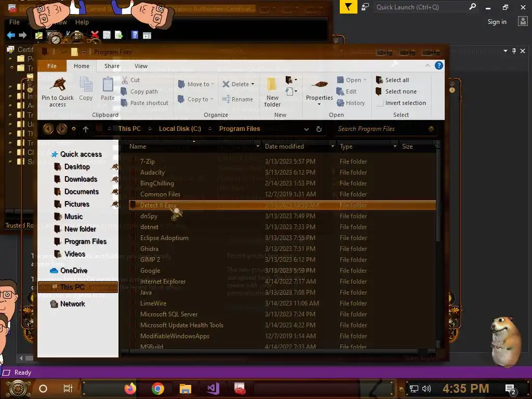Click the blue help icon in console toolbar

(135, 35)
